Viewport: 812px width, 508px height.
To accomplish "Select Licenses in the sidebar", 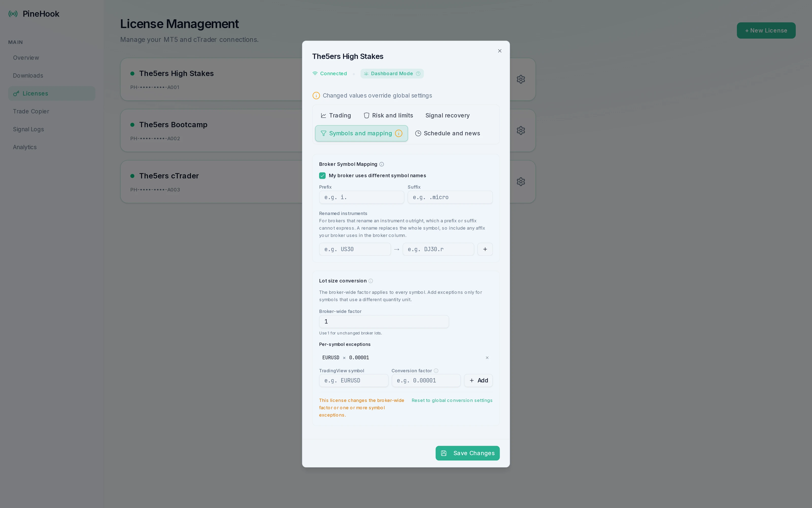I will tap(52, 93).
